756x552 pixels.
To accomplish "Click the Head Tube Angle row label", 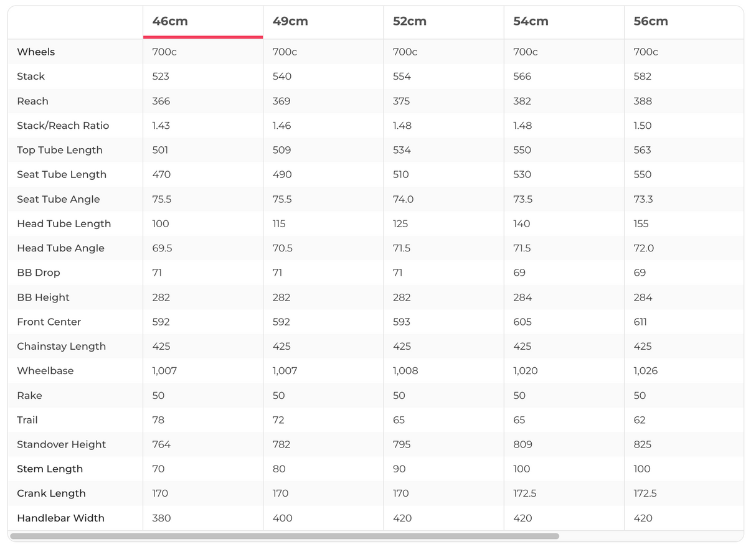I will click(x=60, y=248).
